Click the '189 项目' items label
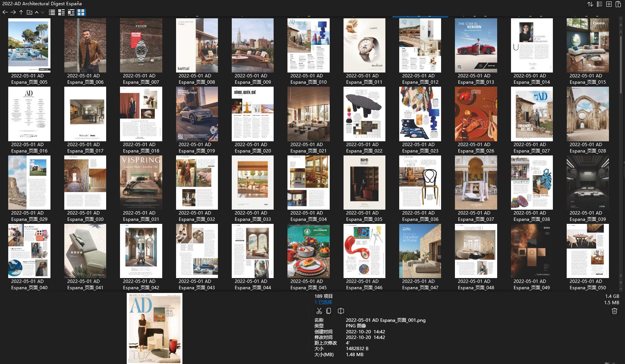This screenshot has height=364, width=625. [x=324, y=296]
